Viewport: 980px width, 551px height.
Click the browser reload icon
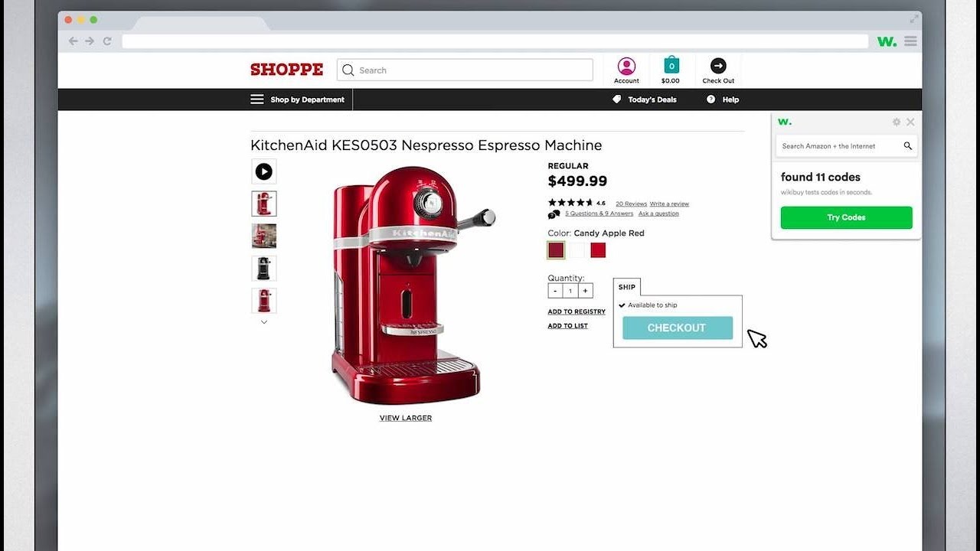point(106,41)
